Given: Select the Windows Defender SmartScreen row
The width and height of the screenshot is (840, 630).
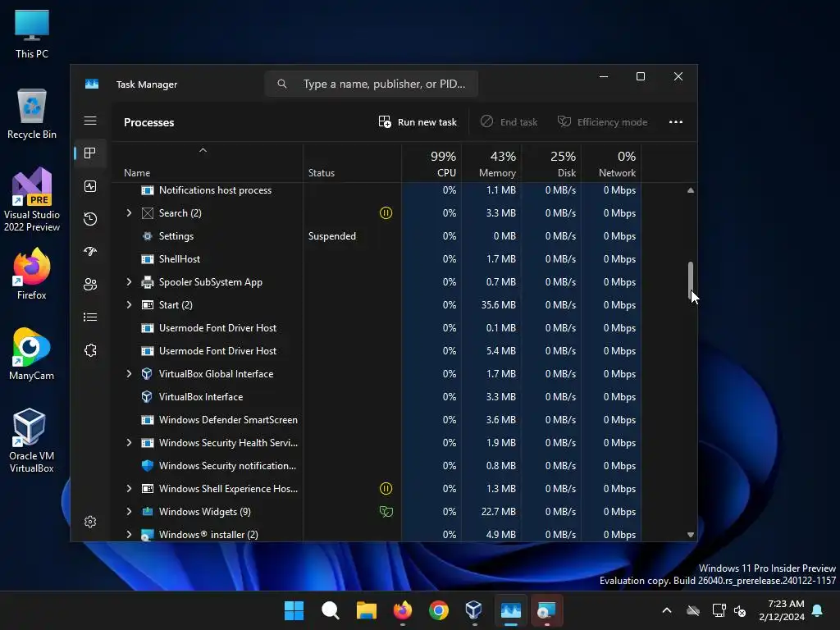Looking at the screenshot, I should tap(377, 420).
